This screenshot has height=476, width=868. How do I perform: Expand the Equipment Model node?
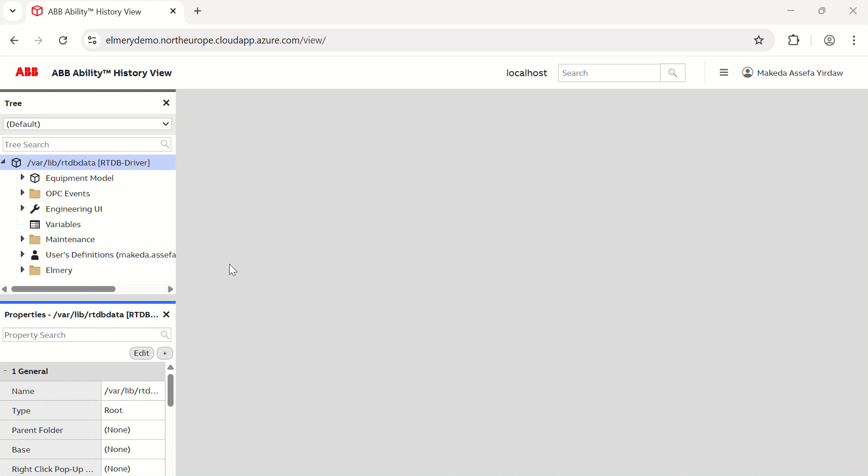[22, 177]
